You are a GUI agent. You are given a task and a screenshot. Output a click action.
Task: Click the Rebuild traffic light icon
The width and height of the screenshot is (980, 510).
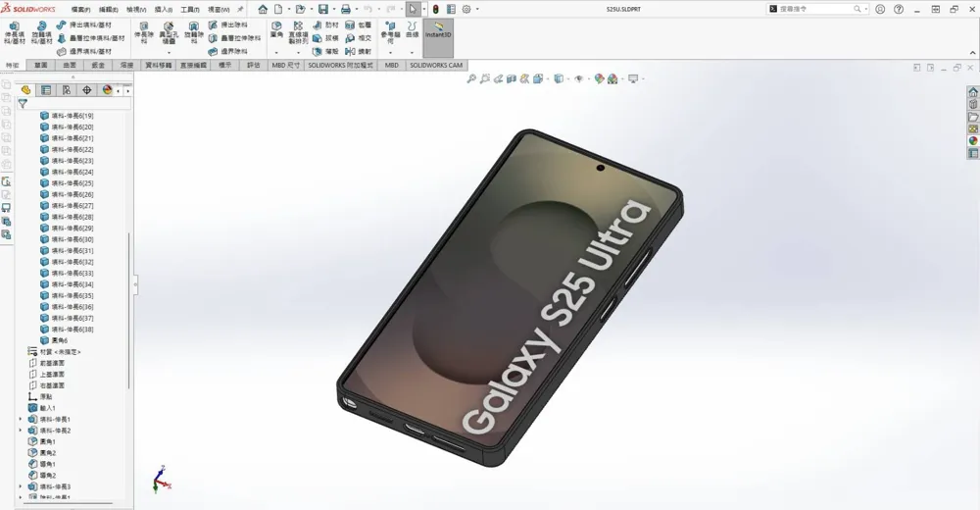(436, 10)
